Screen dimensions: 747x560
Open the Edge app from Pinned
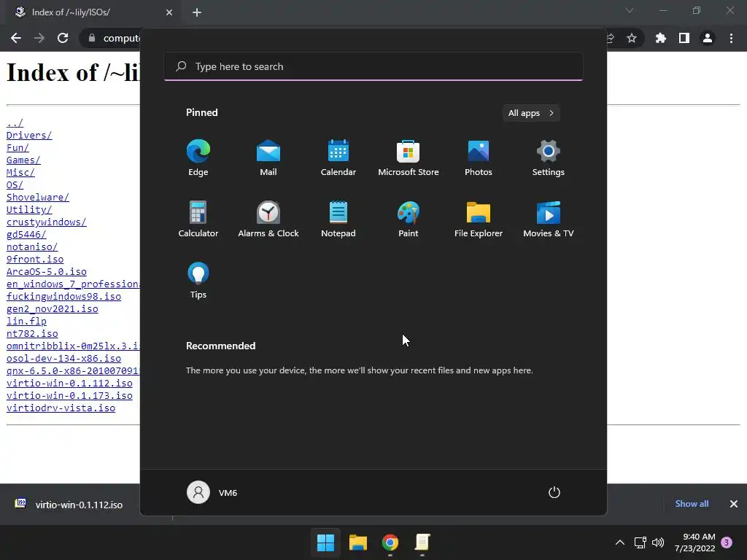pyautogui.click(x=198, y=157)
